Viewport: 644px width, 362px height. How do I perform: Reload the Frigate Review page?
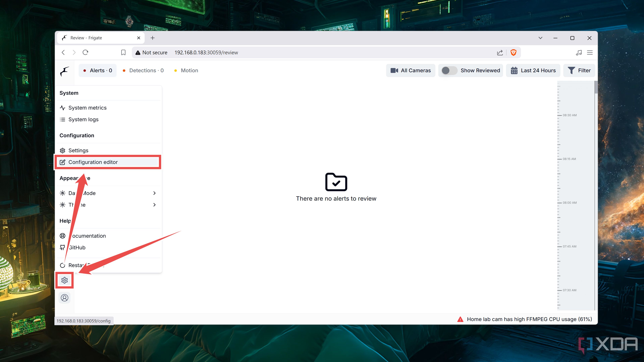[85, 52]
